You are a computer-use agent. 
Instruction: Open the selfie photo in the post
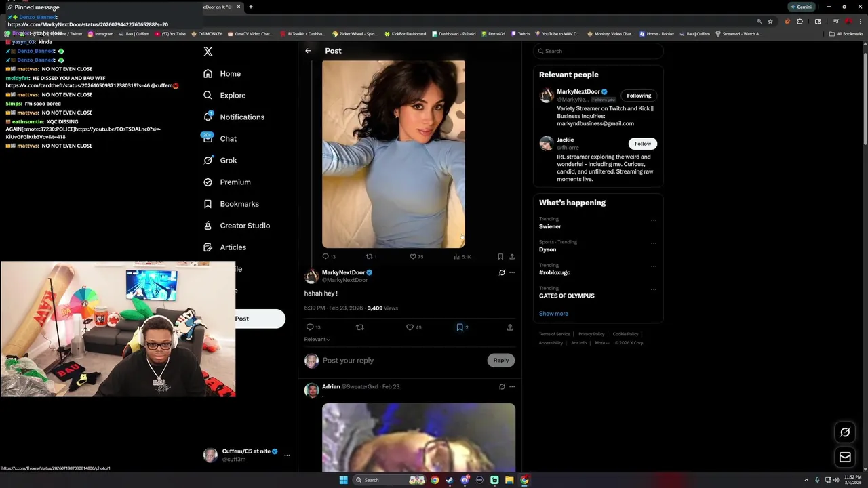393,154
